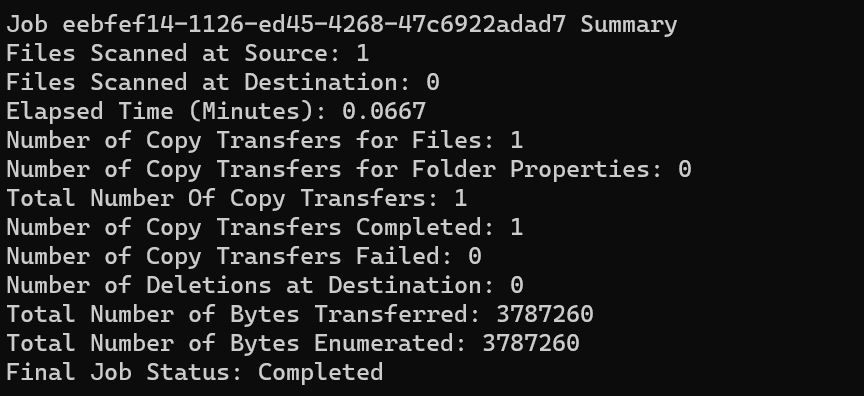Click 'Number of Deletions at Destination' line
Viewport: 864px width, 396px height.
pos(264,285)
